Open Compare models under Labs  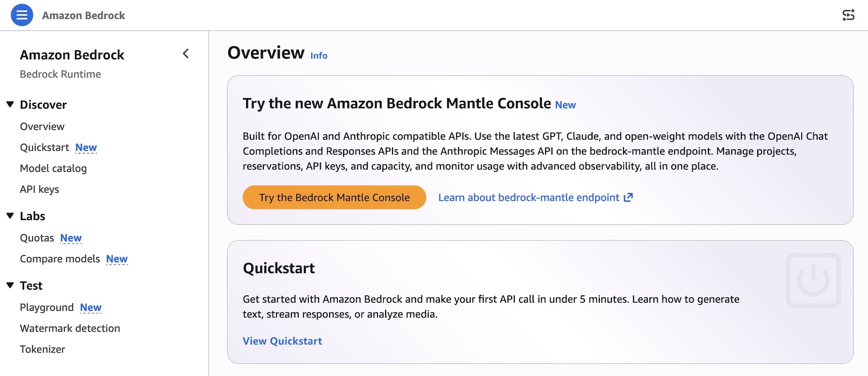(x=60, y=259)
